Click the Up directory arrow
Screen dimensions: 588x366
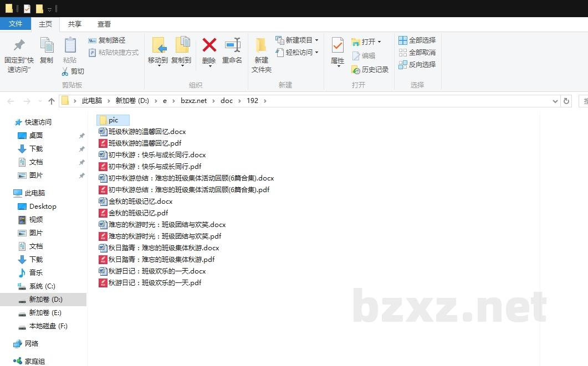pyautogui.click(x=52, y=101)
